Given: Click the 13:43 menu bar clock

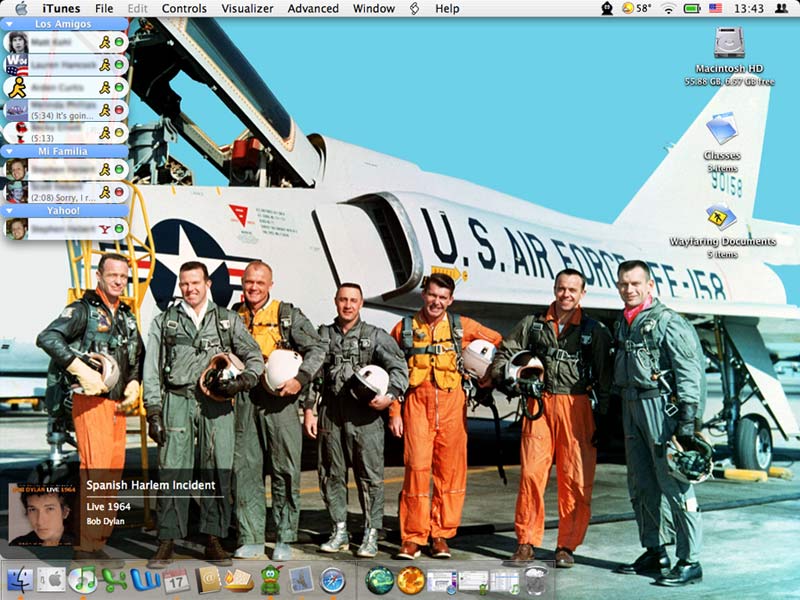Looking at the screenshot, I should coord(748,8).
